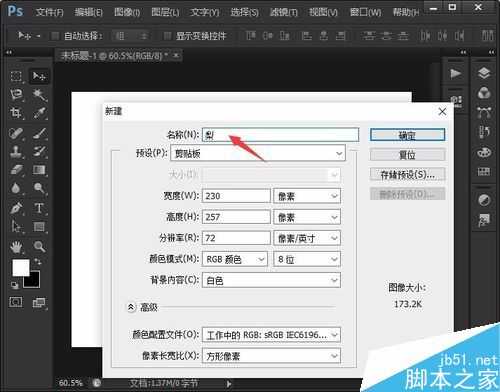Open the 图像(I) menu
Screen dimensions: 500x392
(x=127, y=12)
